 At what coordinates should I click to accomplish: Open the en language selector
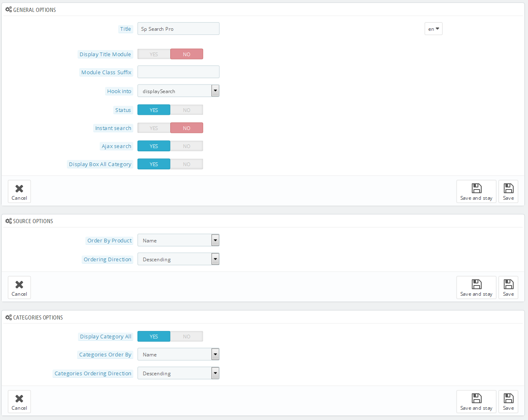pos(434,29)
